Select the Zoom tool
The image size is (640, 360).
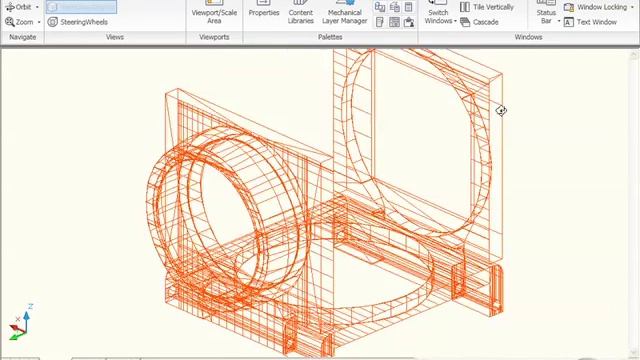(19, 22)
